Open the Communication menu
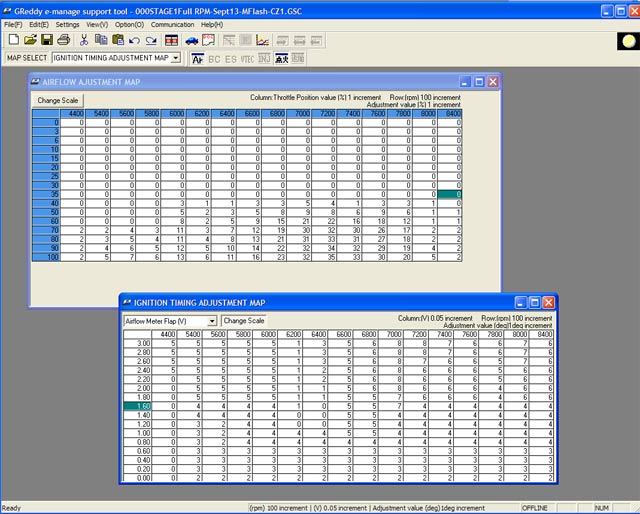640x514 pixels. tap(172, 24)
